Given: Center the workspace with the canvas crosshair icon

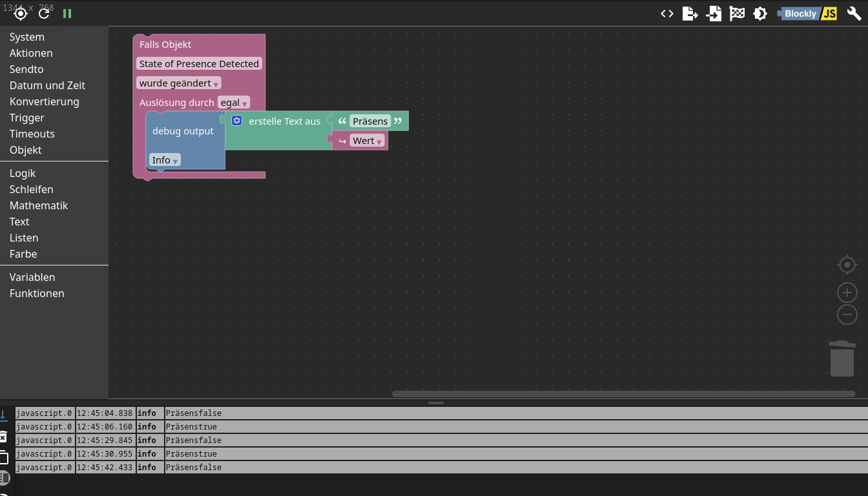Looking at the screenshot, I should pos(847,265).
